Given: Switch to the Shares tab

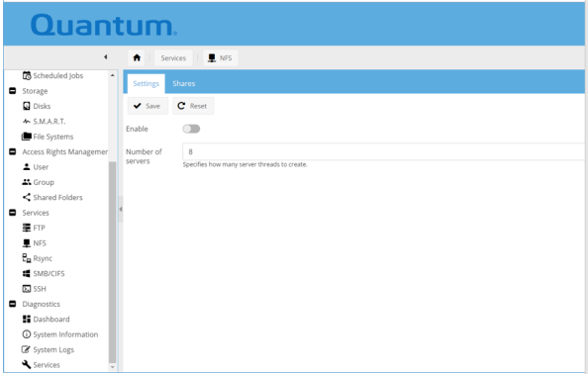Looking at the screenshot, I should (x=184, y=83).
